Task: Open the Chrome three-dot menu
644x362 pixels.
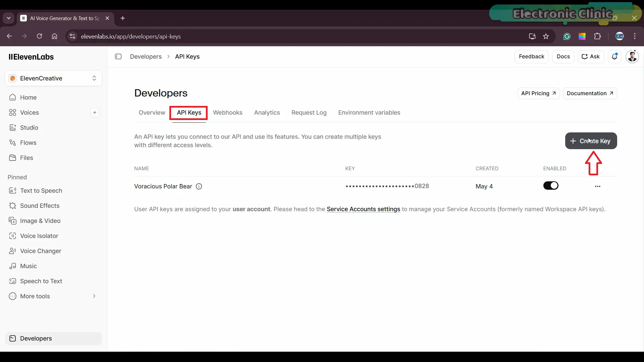Action: pyautogui.click(x=635, y=36)
